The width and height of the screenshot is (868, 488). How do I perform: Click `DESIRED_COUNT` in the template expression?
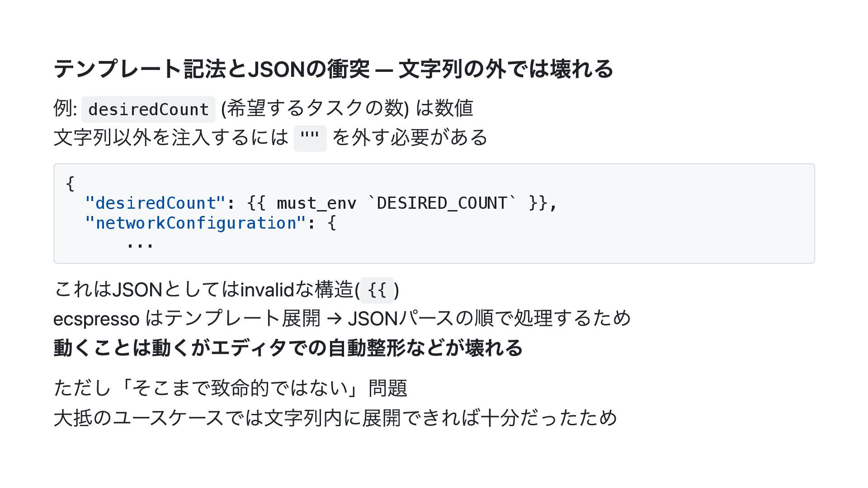[x=442, y=203]
